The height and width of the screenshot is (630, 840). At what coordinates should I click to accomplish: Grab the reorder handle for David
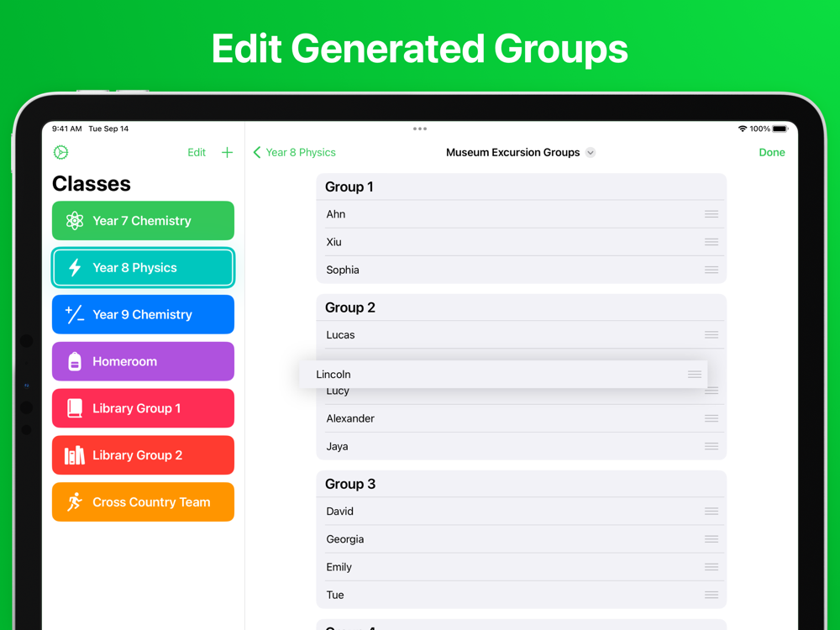711,512
